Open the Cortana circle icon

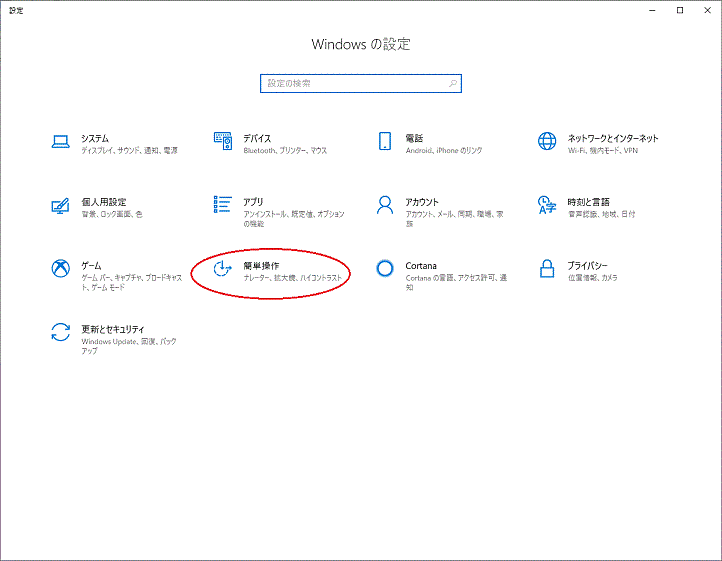(385, 269)
